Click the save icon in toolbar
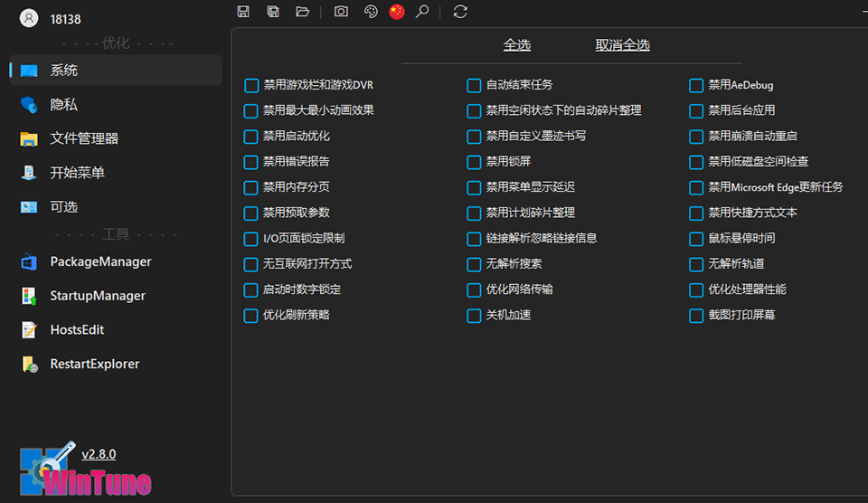 pyautogui.click(x=243, y=11)
